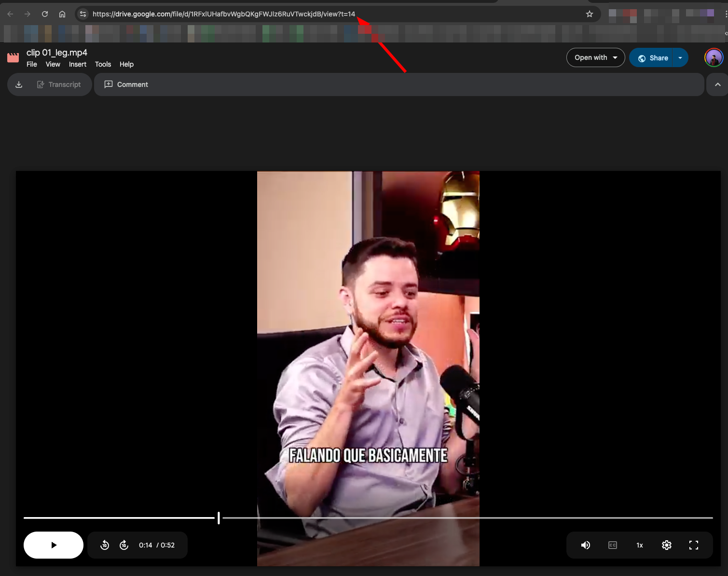Reload the browser page

tap(45, 14)
